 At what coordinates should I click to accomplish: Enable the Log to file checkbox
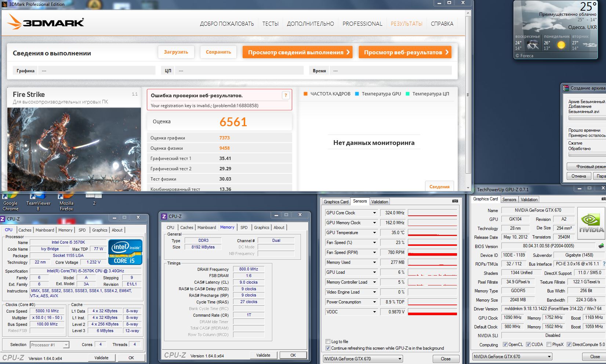(x=328, y=342)
